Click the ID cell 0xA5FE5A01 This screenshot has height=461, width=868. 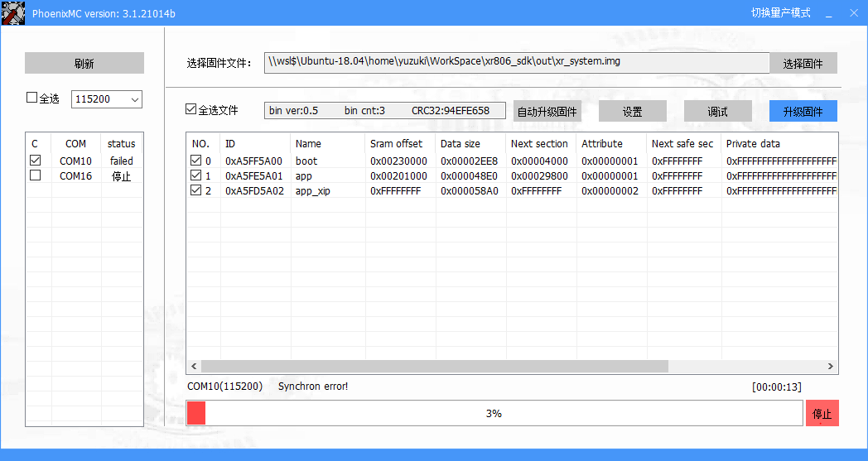253,176
